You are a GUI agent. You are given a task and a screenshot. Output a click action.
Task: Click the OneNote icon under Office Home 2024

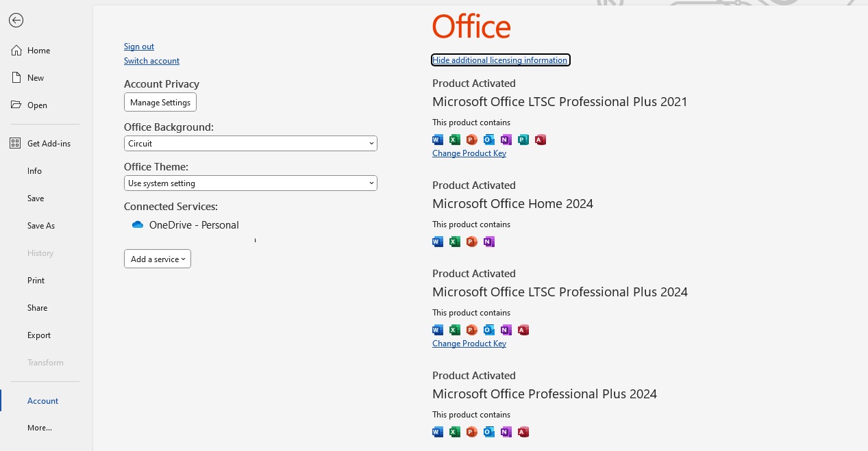pos(489,242)
